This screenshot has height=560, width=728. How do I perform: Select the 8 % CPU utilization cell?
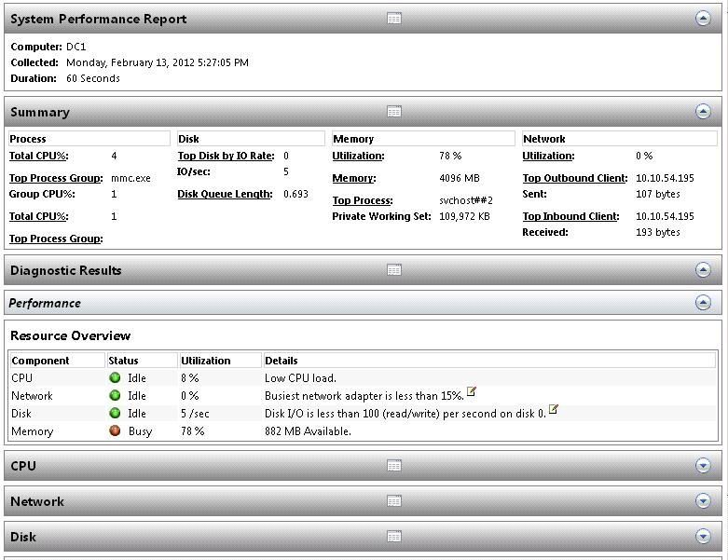pos(189,378)
